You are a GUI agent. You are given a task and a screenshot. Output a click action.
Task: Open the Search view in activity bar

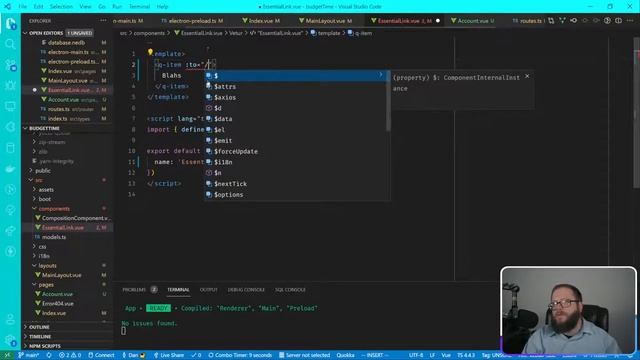[x=10, y=44]
